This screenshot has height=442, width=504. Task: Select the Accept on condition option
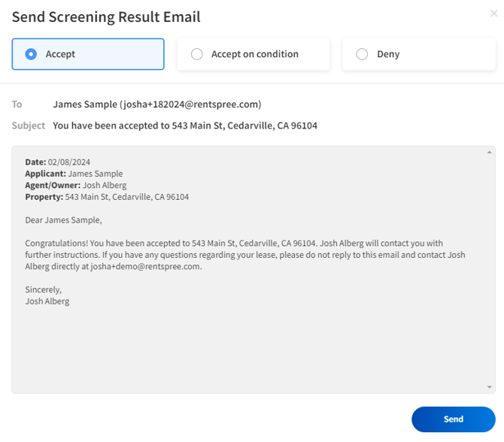point(254,54)
